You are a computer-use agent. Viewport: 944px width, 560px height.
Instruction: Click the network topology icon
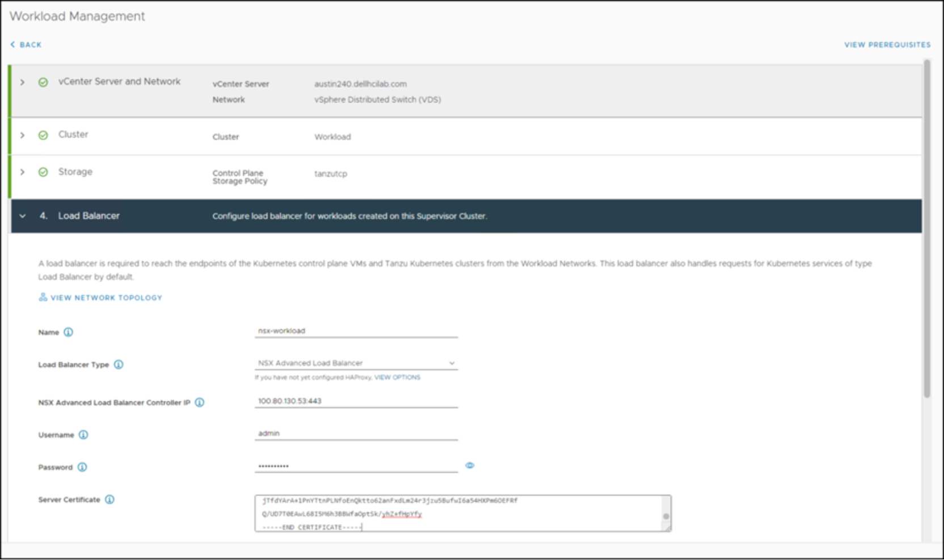coord(43,297)
